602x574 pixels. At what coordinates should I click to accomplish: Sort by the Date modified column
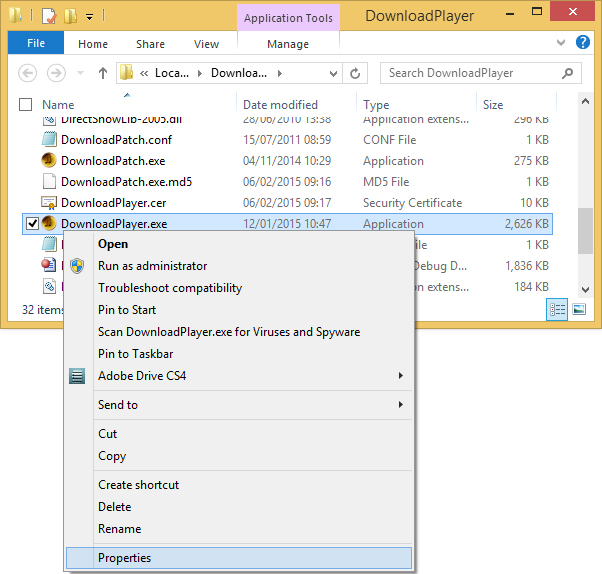pos(280,105)
